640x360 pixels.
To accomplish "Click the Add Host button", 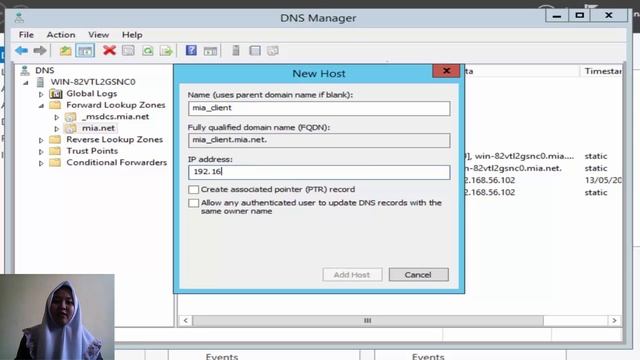I will point(352,275).
